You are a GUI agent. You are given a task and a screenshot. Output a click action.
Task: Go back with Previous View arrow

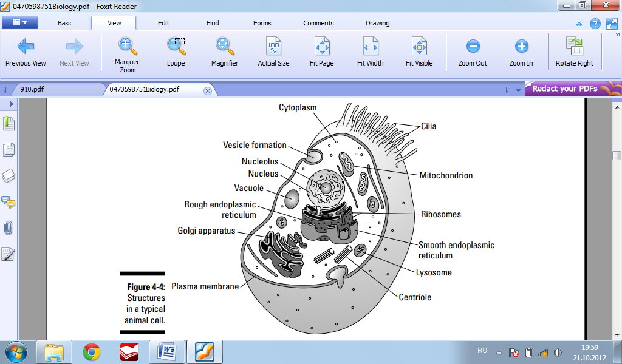coord(26,52)
